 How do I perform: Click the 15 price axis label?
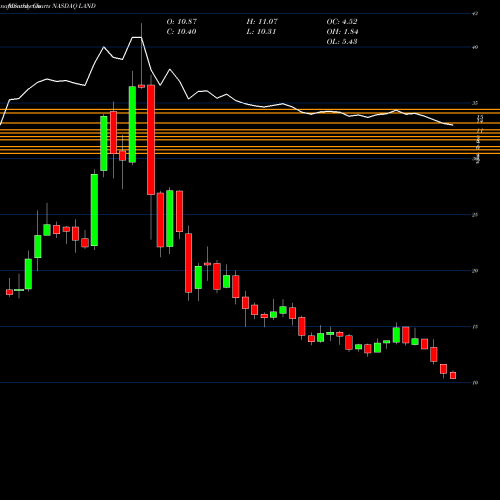click(x=475, y=327)
